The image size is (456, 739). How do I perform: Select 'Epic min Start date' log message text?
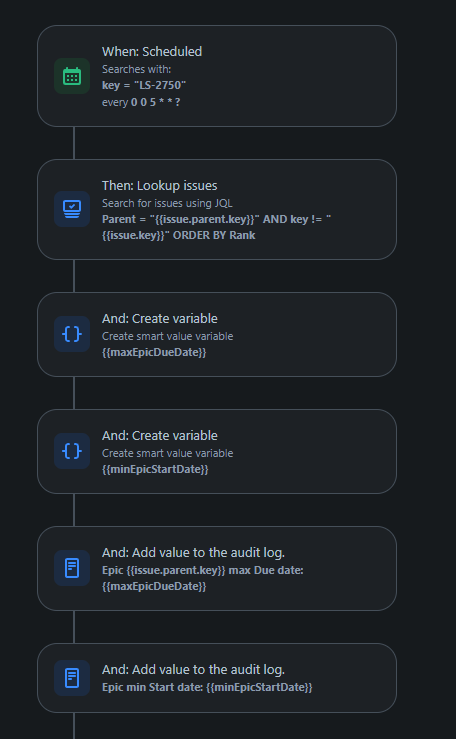click(x=207, y=687)
